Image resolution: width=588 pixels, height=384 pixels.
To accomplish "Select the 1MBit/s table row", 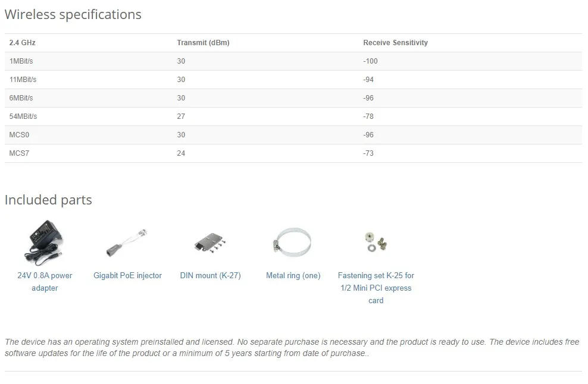I will pyautogui.click(x=21, y=61).
